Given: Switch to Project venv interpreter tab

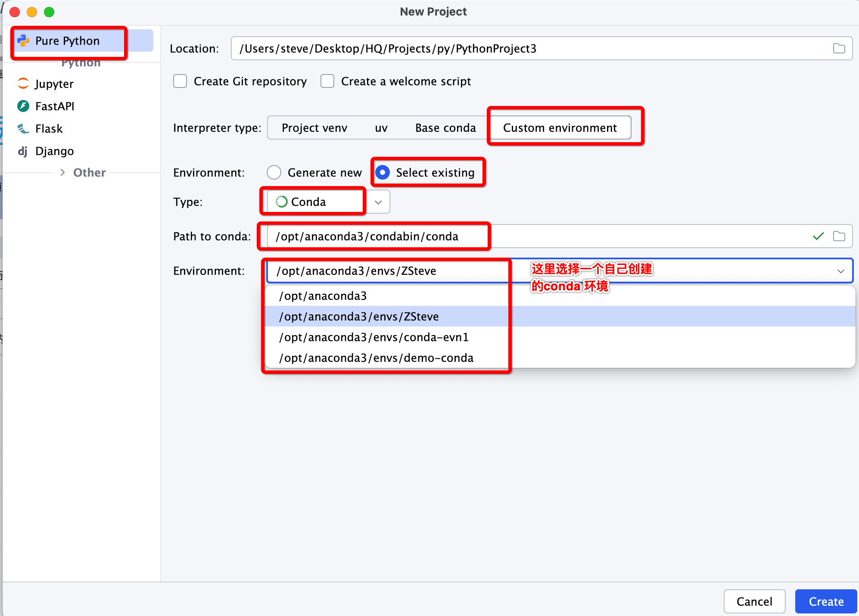Looking at the screenshot, I should (x=314, y=128).
